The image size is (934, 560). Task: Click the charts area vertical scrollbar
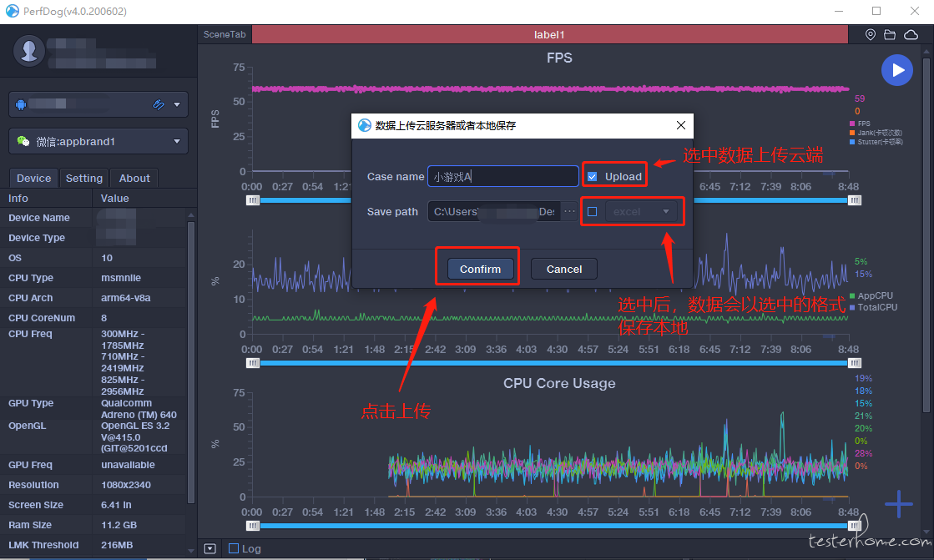point(926,235)
